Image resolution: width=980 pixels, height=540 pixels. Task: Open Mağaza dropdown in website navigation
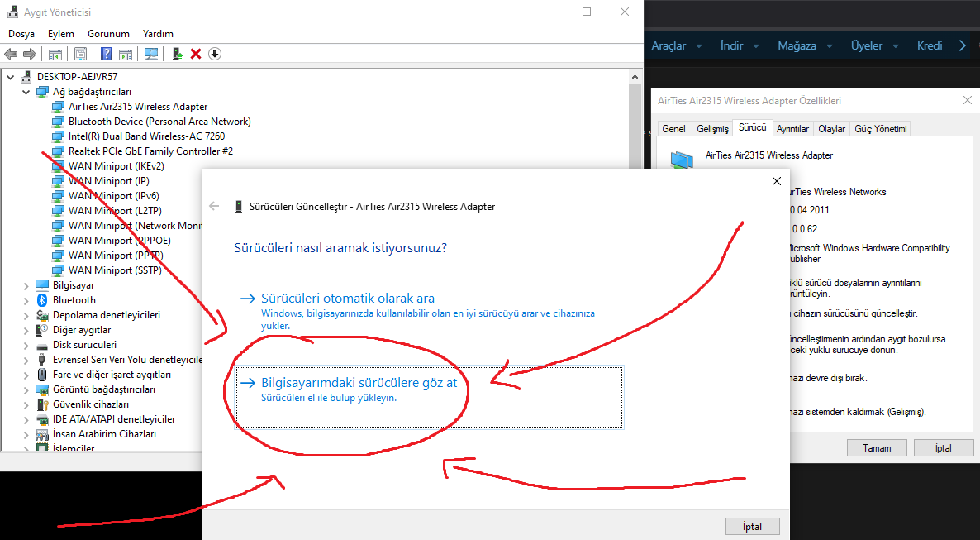click(806, 45)
